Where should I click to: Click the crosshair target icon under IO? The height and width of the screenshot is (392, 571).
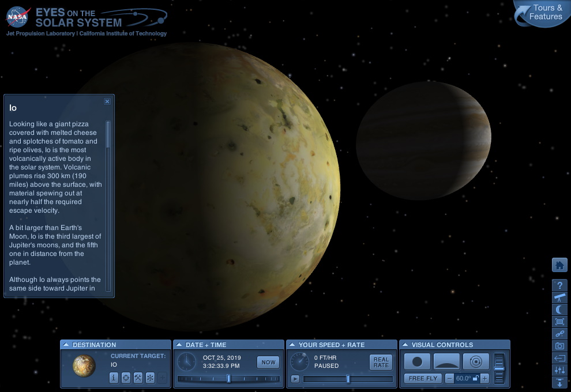click(126, 378)
